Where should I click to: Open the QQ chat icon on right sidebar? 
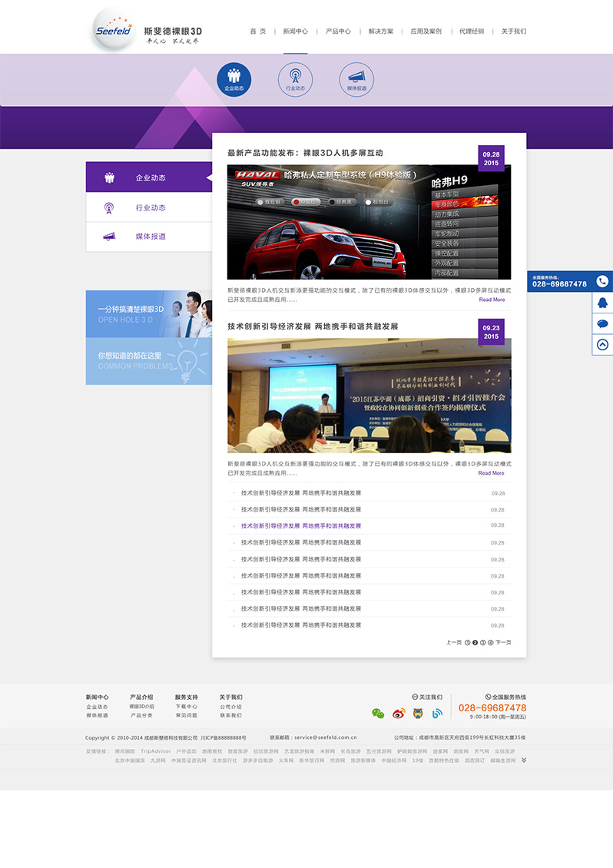click(602, 303)
